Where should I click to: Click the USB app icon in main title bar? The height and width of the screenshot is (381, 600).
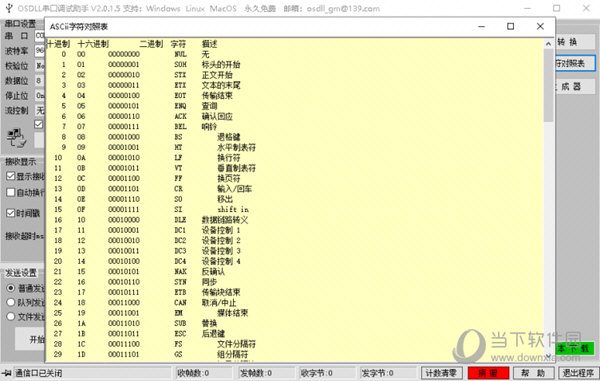[9, 8]
